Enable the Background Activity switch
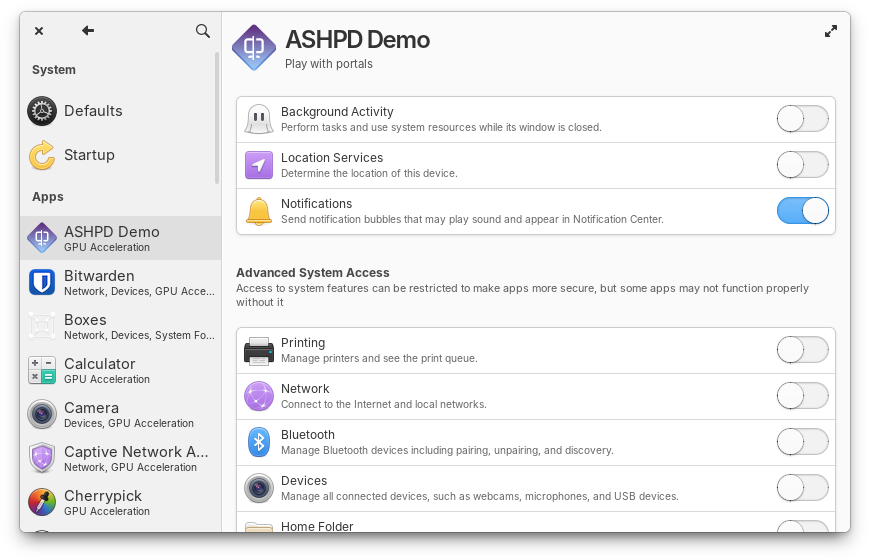870x560 pixels. (802, 119)
